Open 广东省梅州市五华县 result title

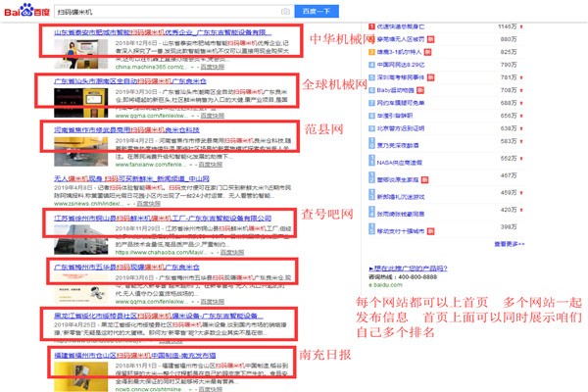click(x=126, y=268)
